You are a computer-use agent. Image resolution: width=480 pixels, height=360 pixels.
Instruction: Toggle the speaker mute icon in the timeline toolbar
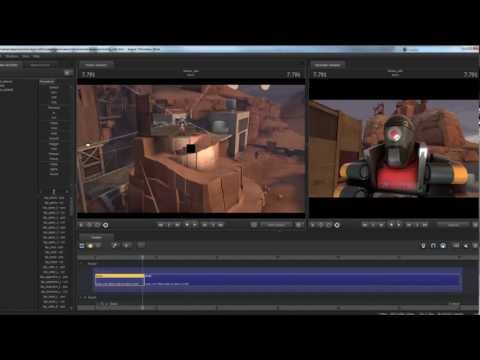point(466,246)
